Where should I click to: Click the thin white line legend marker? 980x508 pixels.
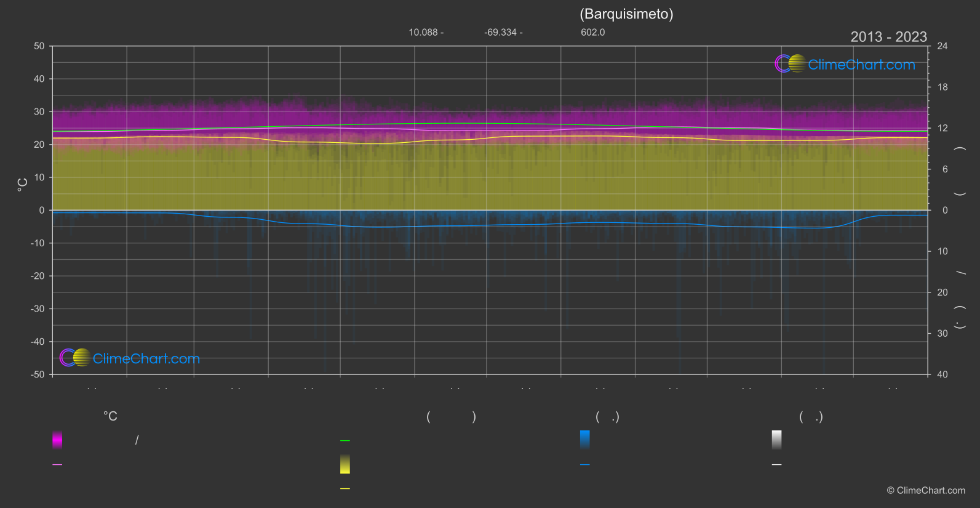777,465
